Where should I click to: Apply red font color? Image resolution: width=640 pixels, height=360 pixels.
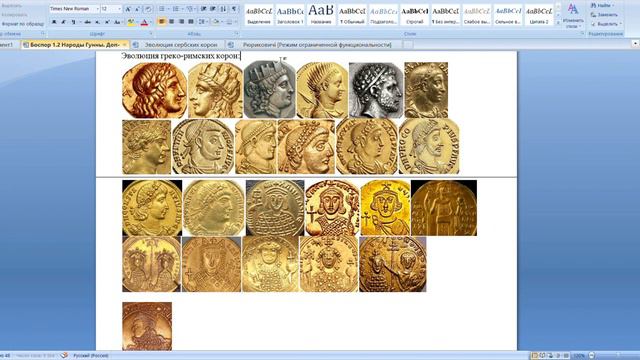point(144,22)
